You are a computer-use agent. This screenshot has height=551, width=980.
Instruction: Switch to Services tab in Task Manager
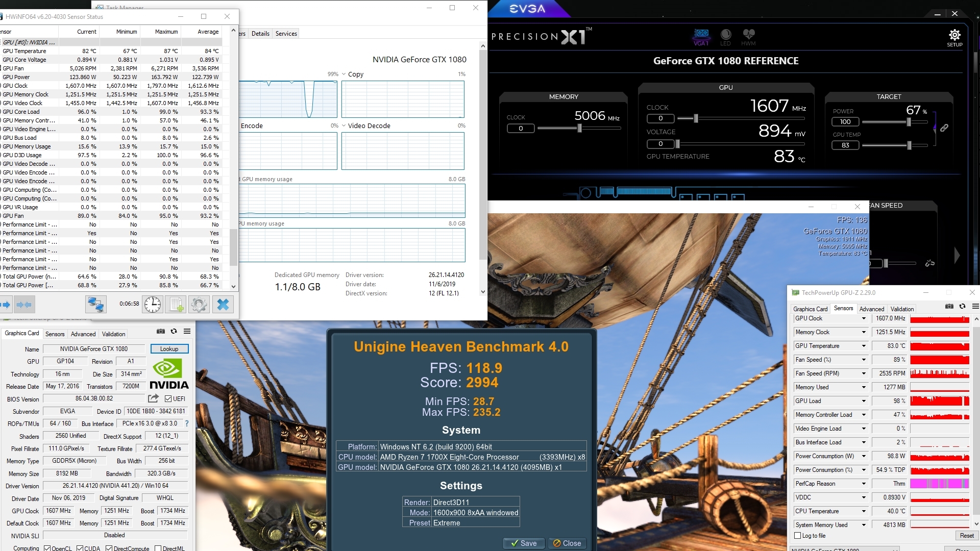286,34
